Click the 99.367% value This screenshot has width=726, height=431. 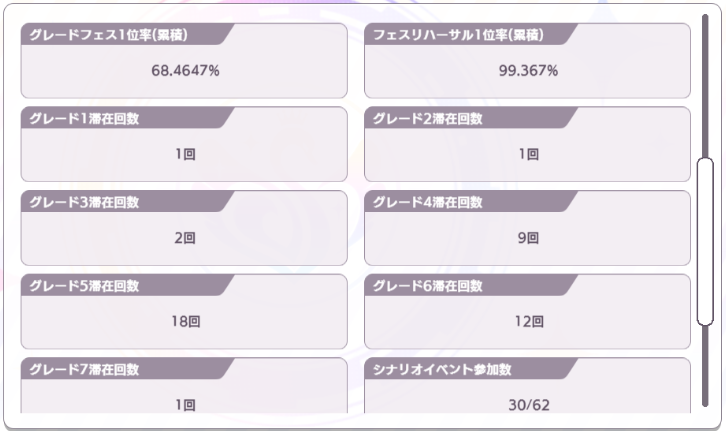[528, 71]
